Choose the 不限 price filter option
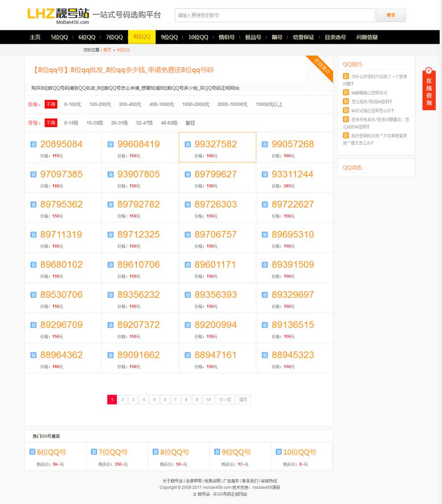The height and width of the screenshot is (504, 442). (51, 105)
